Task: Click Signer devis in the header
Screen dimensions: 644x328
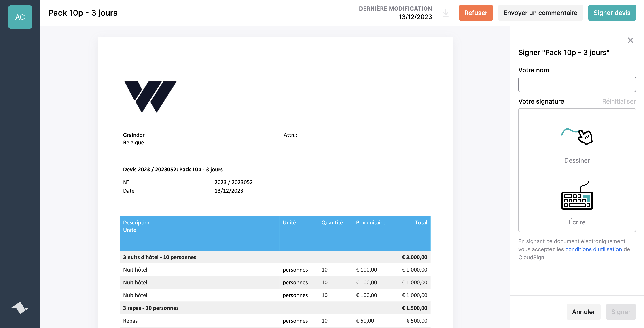Action: click(x=612, y=13)
